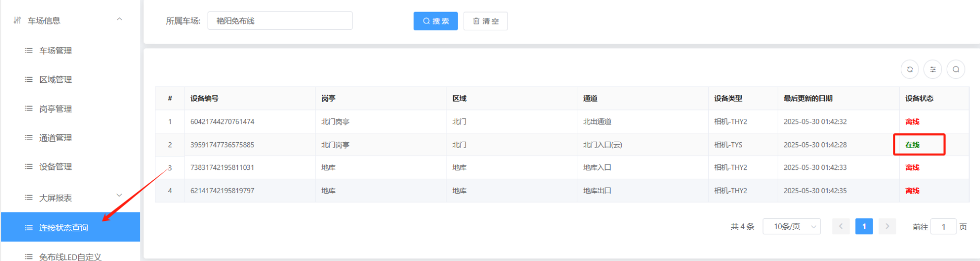Click the 地库入口 cell
The height and width of the screenshot is (261, 980).
[x=597, y=168]
